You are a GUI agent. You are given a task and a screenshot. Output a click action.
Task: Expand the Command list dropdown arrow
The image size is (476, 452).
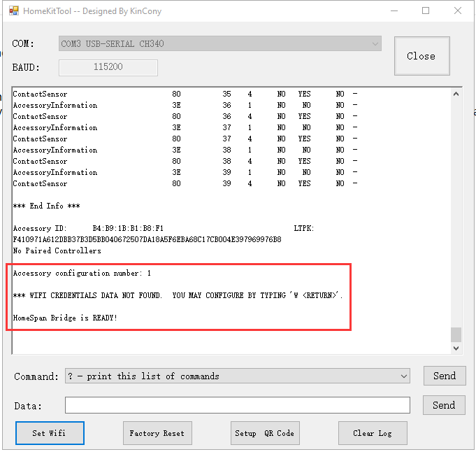point(404,376)
